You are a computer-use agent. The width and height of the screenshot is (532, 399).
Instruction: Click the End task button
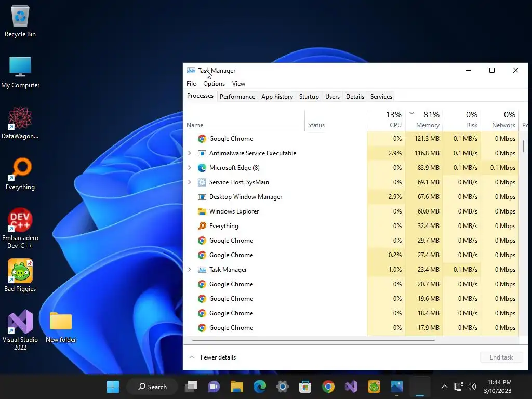(501, 357)
